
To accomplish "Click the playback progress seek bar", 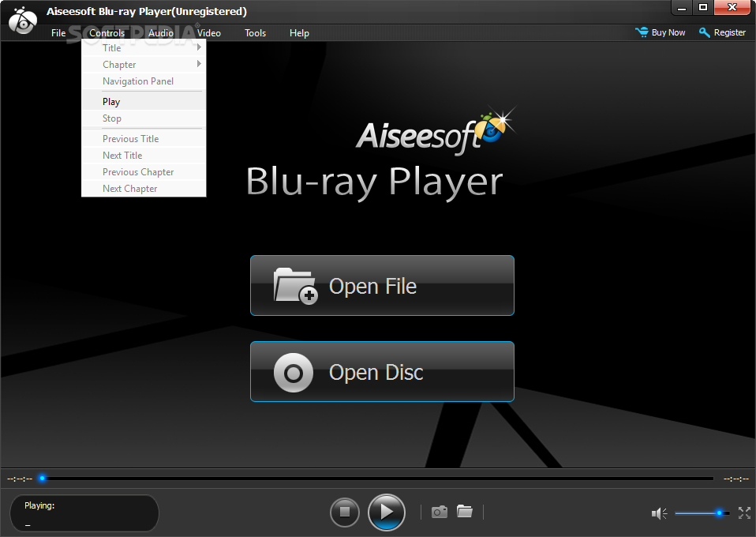I will pyautogui.click(x=377, y=479).
